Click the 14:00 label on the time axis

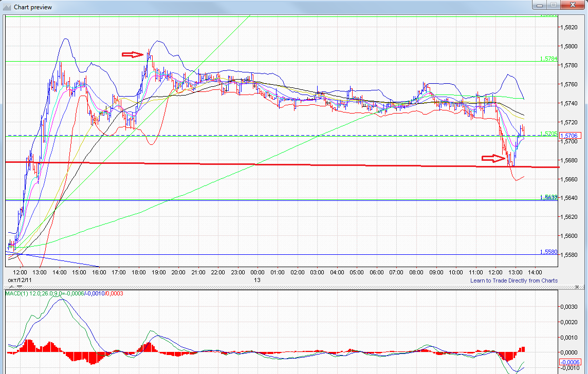click(x=536, y=272)
